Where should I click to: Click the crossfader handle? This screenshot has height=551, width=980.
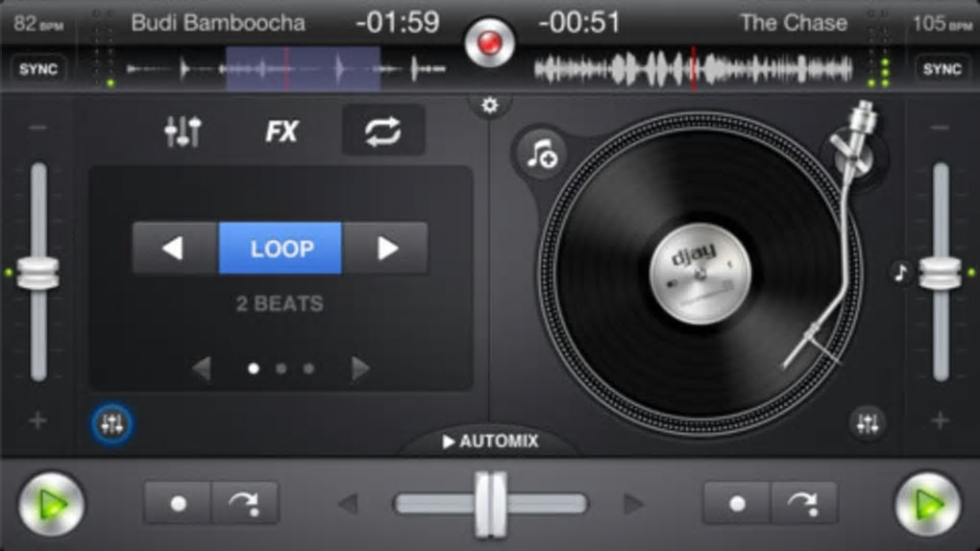(491, 504)
